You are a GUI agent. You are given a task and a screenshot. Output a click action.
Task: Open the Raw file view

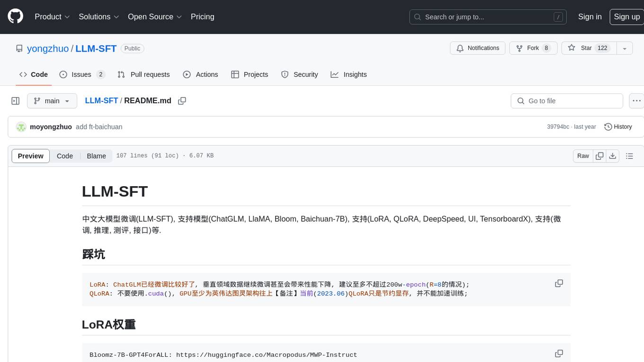point(583,156)
